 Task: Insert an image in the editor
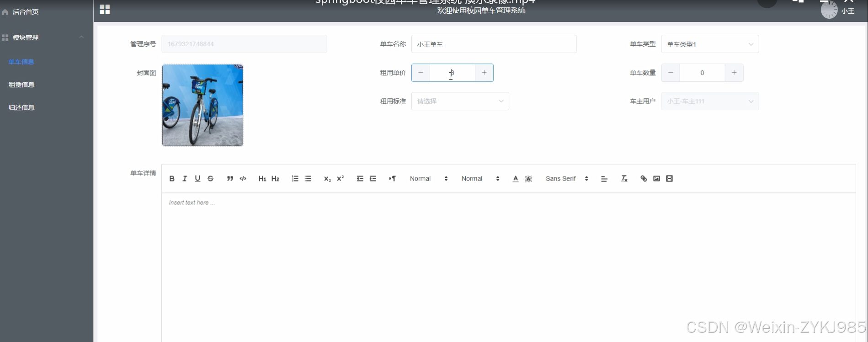(x=656, y=179)
